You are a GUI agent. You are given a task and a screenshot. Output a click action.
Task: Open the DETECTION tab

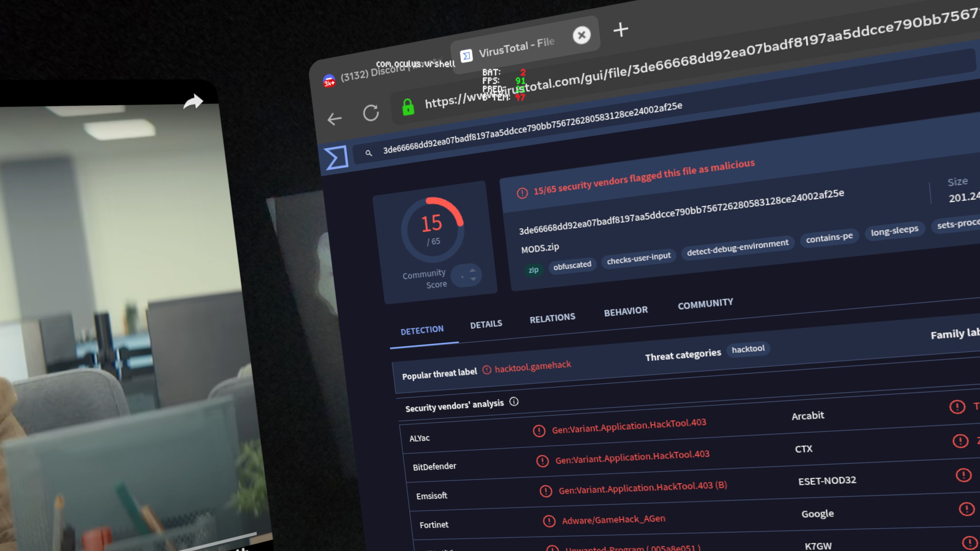coord(422,330)
